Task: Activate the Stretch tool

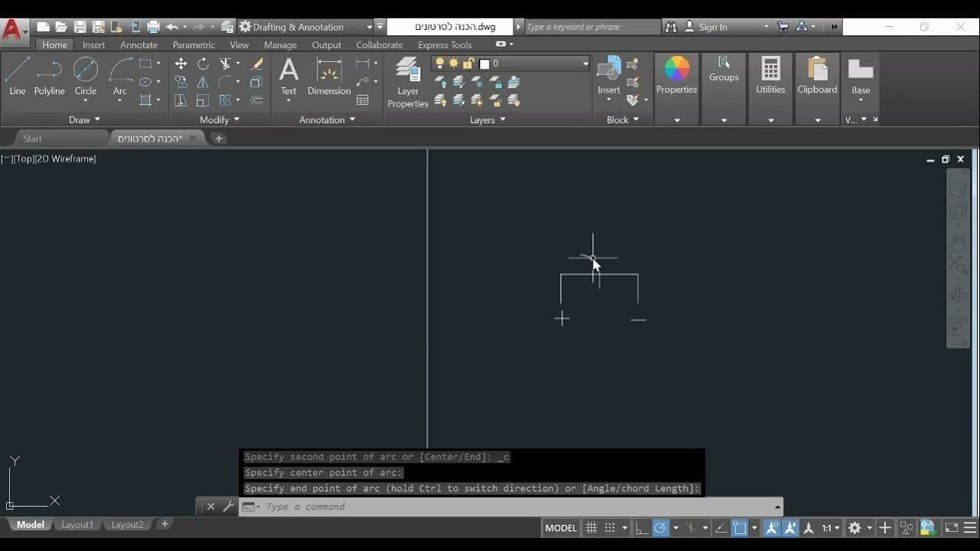Action: click(x=181, y=100)
